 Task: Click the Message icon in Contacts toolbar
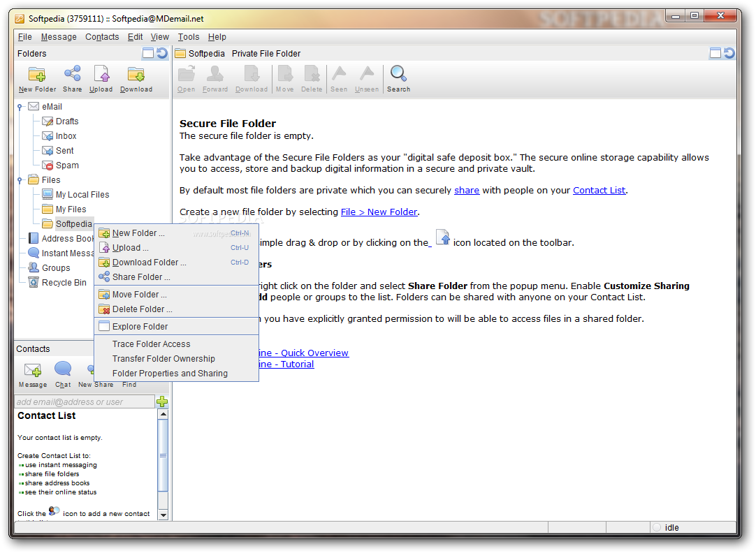[x=33, y=369]
